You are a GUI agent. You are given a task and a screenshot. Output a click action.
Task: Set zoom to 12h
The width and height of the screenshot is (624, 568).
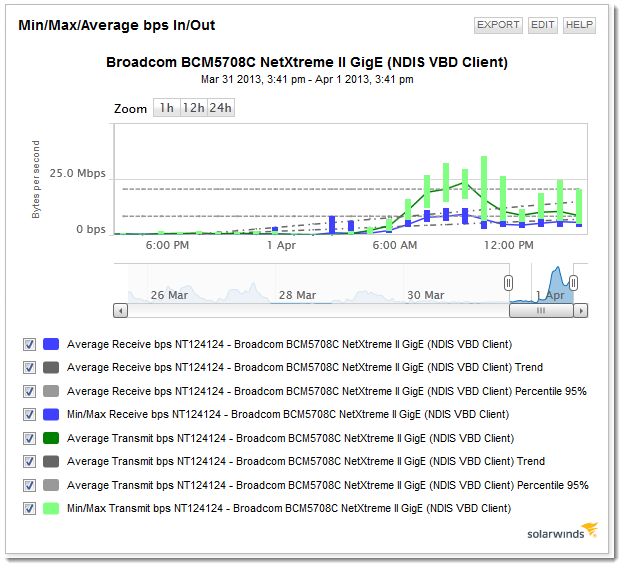[194, 108]
